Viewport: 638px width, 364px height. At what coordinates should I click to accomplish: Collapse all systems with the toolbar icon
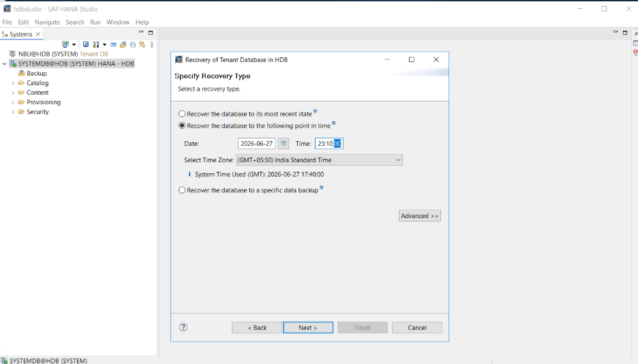click(133, 44)
